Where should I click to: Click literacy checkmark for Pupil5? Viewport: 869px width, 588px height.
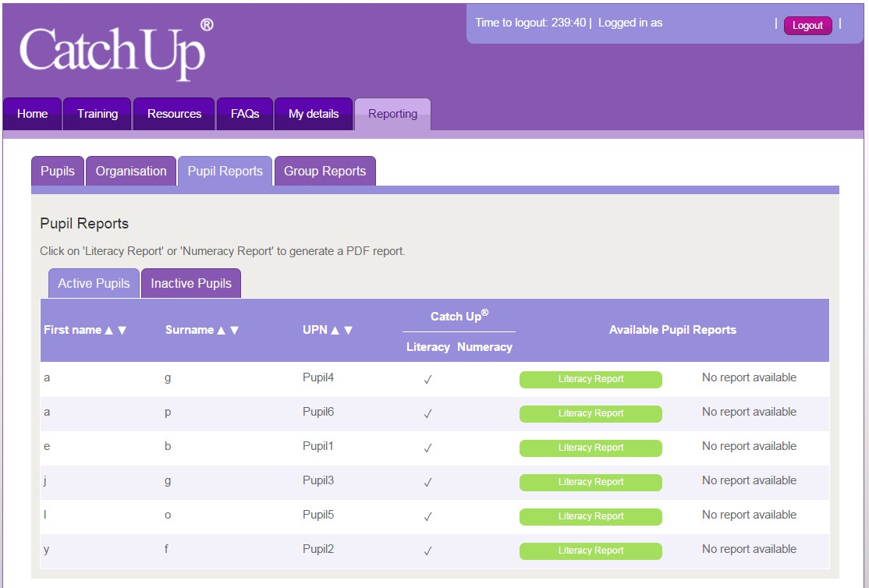tap(427, 517)
